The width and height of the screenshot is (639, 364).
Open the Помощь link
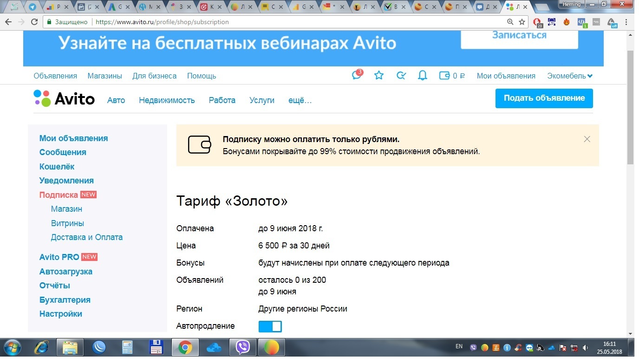click(202, 76)
